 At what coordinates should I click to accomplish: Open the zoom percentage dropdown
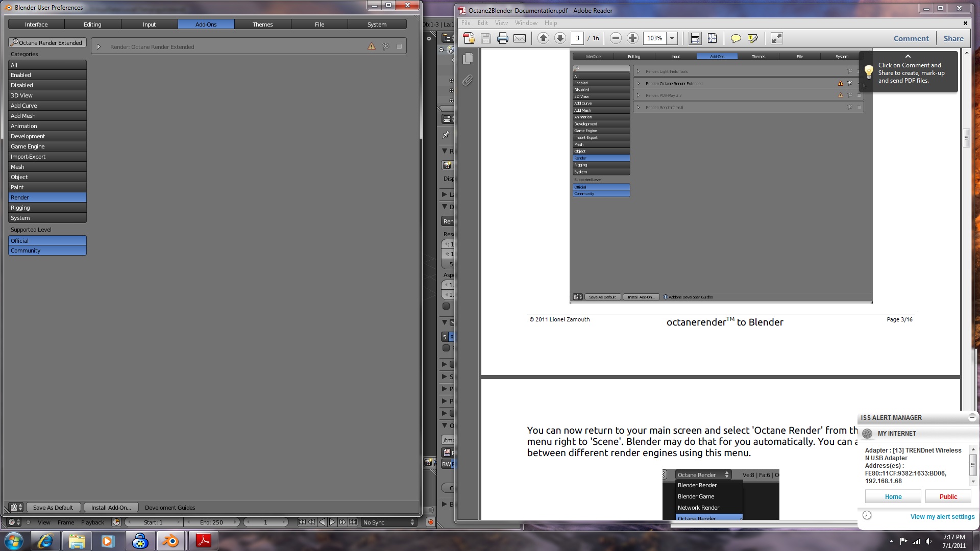[x=672, y=38]
